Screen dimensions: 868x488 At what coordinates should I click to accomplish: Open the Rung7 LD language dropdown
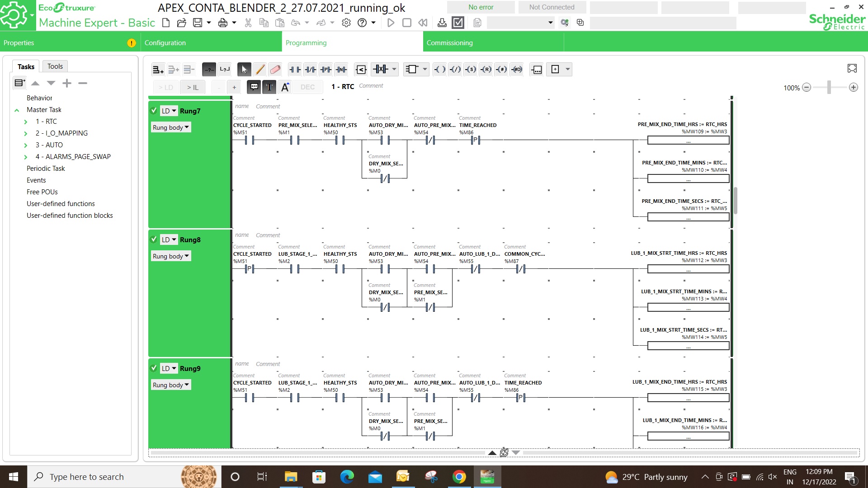click(x=169, y=111)
